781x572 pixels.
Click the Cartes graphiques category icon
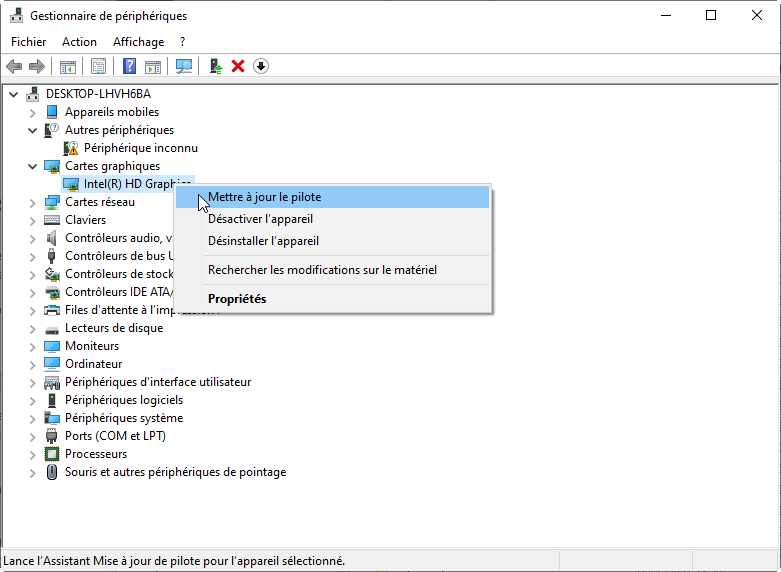[x=52, y=166]
